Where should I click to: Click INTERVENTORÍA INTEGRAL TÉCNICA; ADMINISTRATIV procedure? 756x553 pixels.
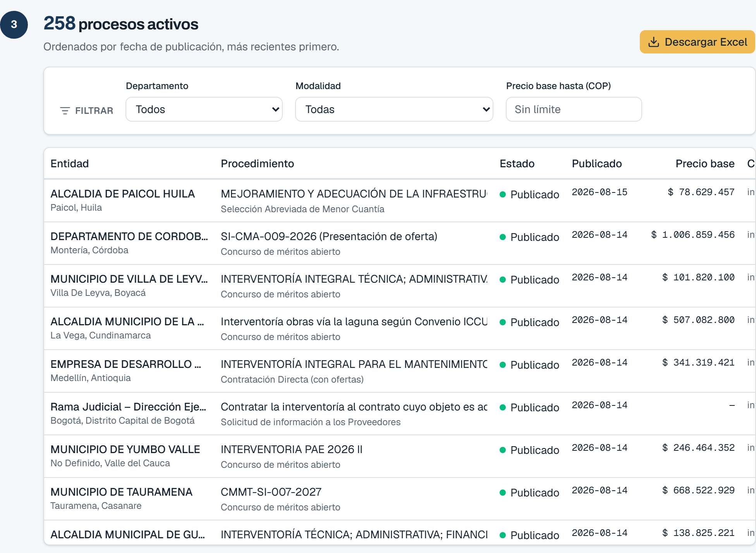click(x=354, y=279)
